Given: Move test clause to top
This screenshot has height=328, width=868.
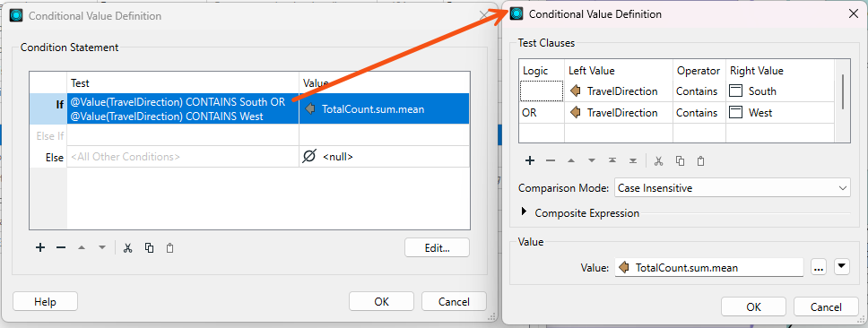Looking at the screenshot, I should (612, 161).
